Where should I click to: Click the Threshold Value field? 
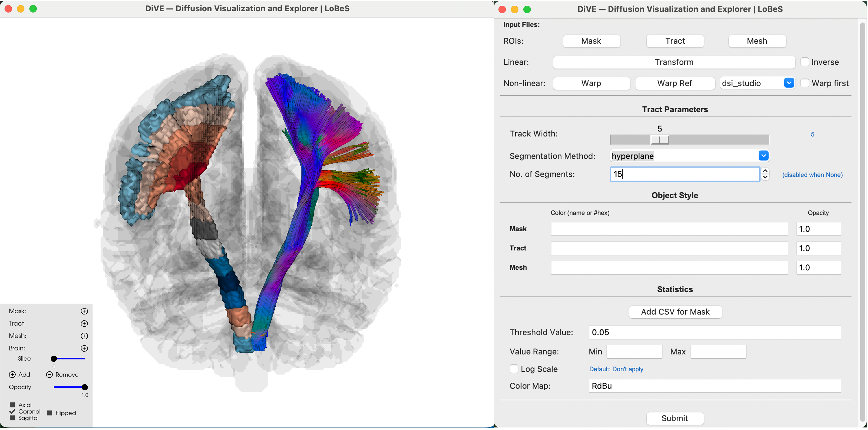[715, 333]
